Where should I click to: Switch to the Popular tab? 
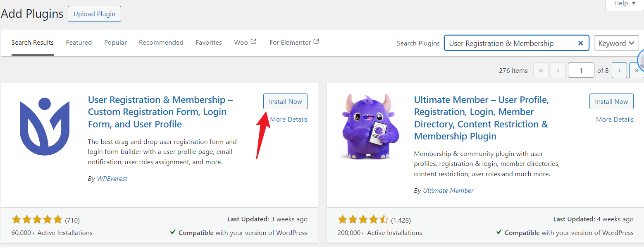pos(115,42)
